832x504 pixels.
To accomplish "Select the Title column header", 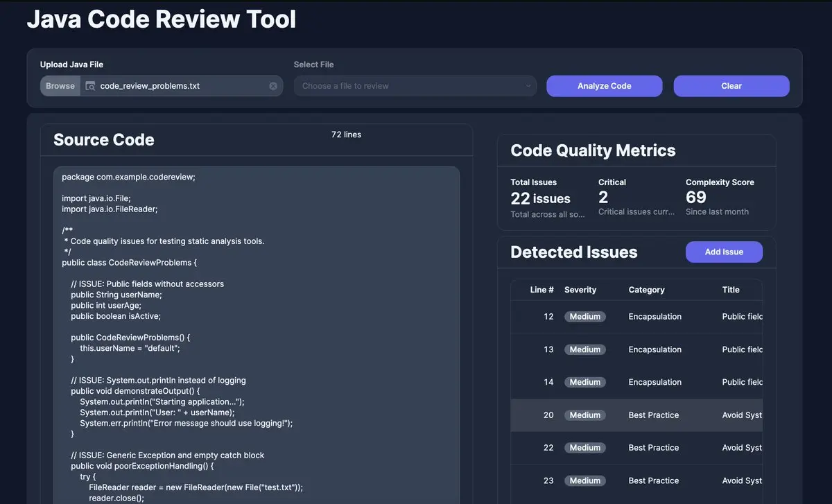I will [x=731, y=290].
